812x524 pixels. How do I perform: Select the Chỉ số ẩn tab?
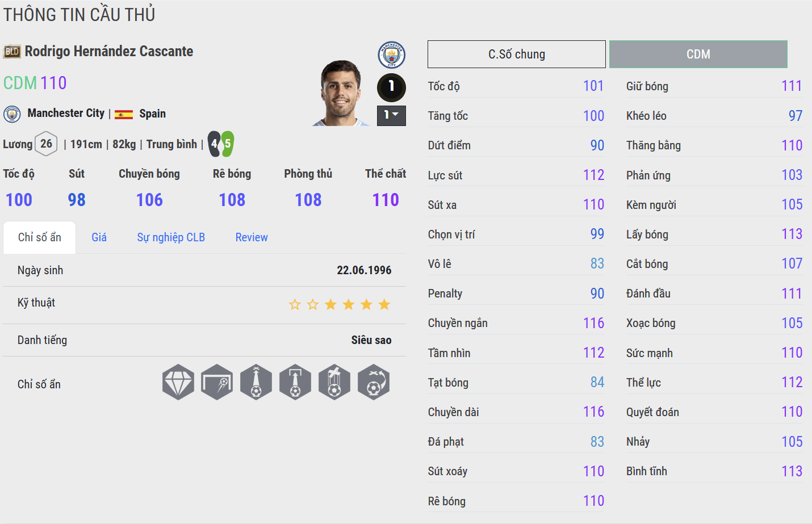[x=40, y=237]
